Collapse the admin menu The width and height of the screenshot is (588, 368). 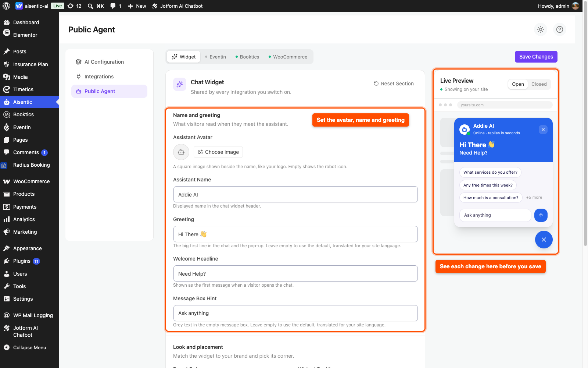(x=29, y=347)
